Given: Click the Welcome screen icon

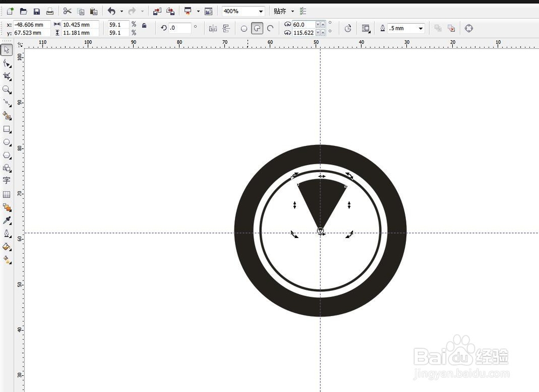Looking at the screenshot, I should click(x=208, y=11).
